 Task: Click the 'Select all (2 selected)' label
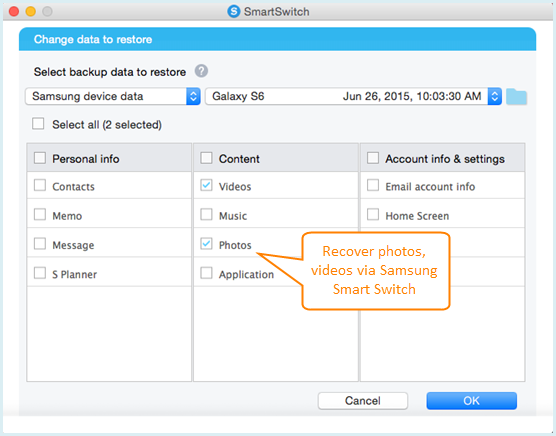tap(107, 125)
